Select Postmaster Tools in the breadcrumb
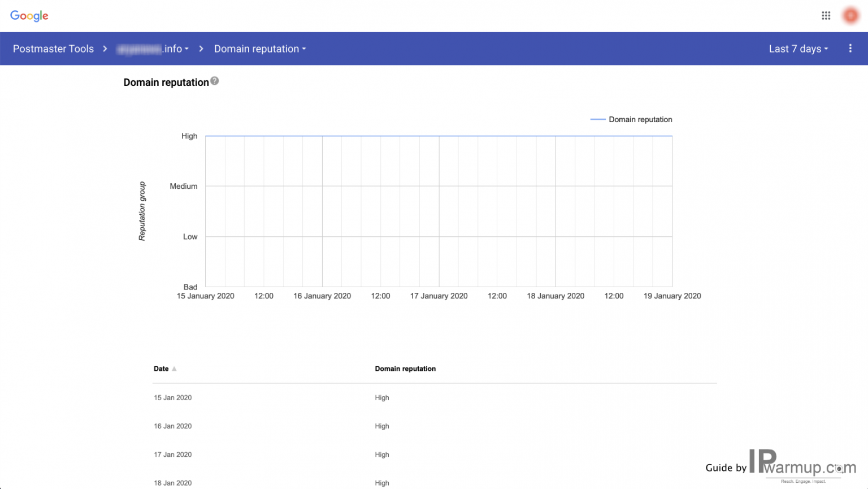Viewport: 868px width, 489px height. (x=53, y=49)
